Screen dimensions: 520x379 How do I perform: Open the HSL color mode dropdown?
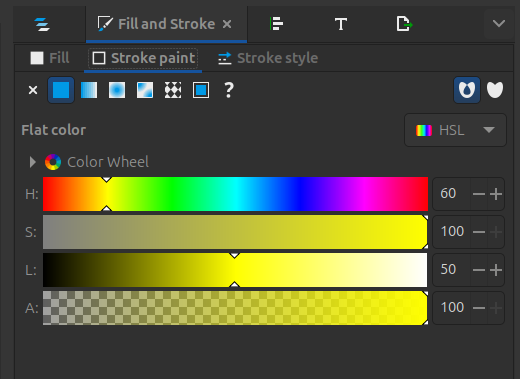(455, 130)
